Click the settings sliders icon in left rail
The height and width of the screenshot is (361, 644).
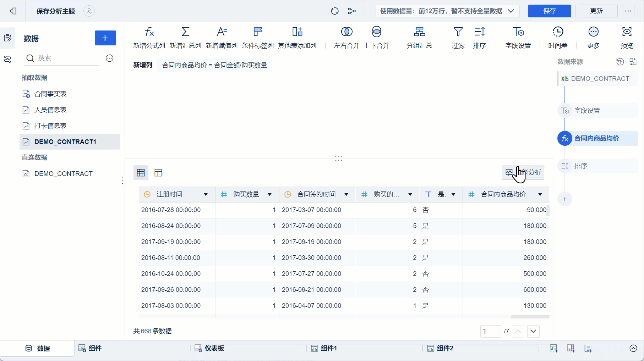tap(7, 59)
